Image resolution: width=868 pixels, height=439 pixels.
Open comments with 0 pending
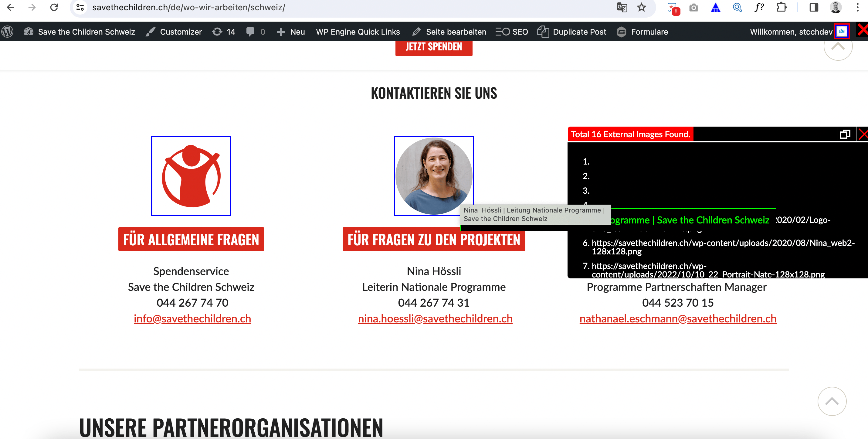pyautogui.click(x=256, y=32)
